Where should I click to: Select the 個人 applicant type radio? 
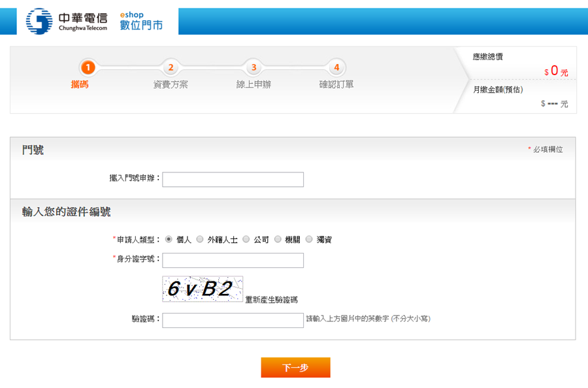pos(169,239)
